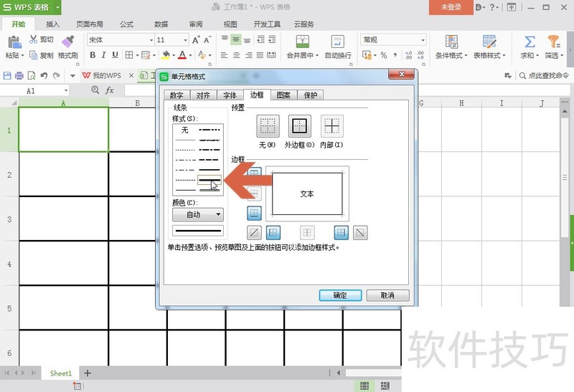Open font color dropdown arrow
This screenshot has height=392, width=574.
tap(190, 56)
